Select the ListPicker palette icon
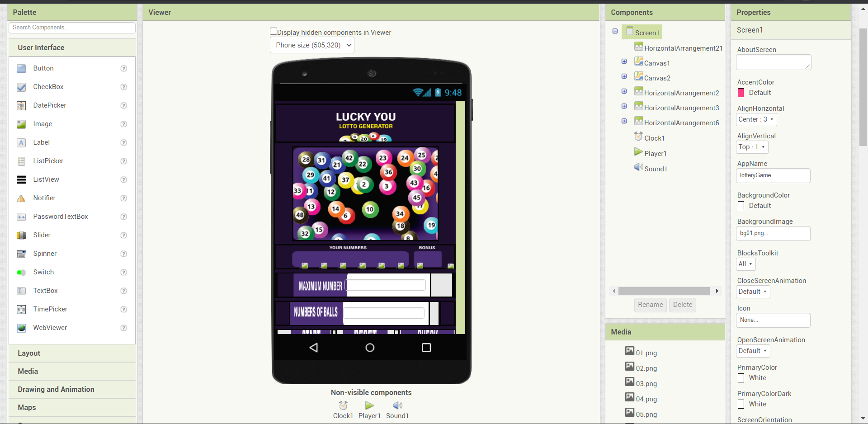The width and height of the screenshot is (868, 424). (21, 161)
